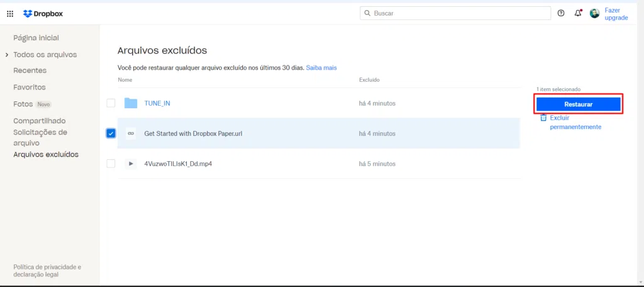Open Solicitações de arquivo
Image resolution: width=644 pixels, height=287 pixels.
click(x=40, y=138)
